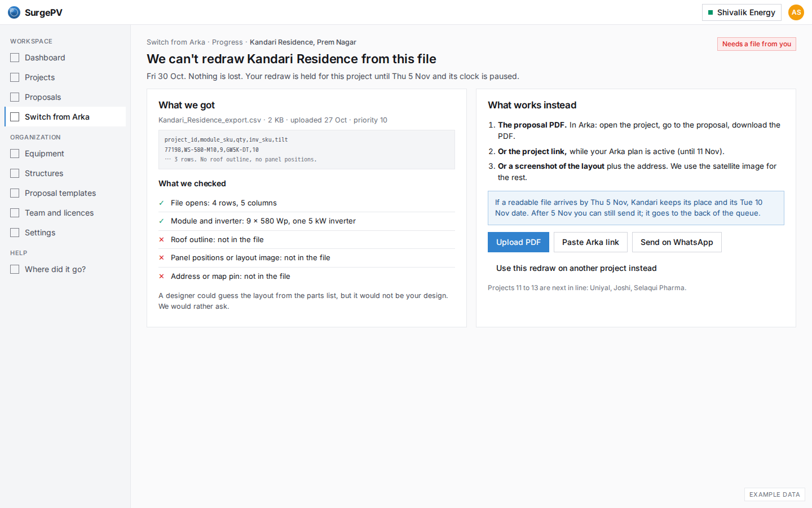
Task: Open the AS user avatar
Action: [796, 12]
